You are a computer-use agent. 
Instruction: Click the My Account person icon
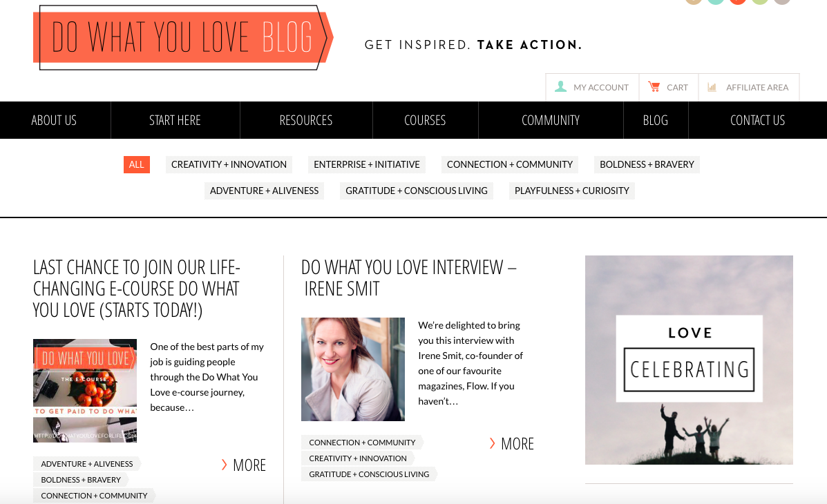tap(560, 86)
